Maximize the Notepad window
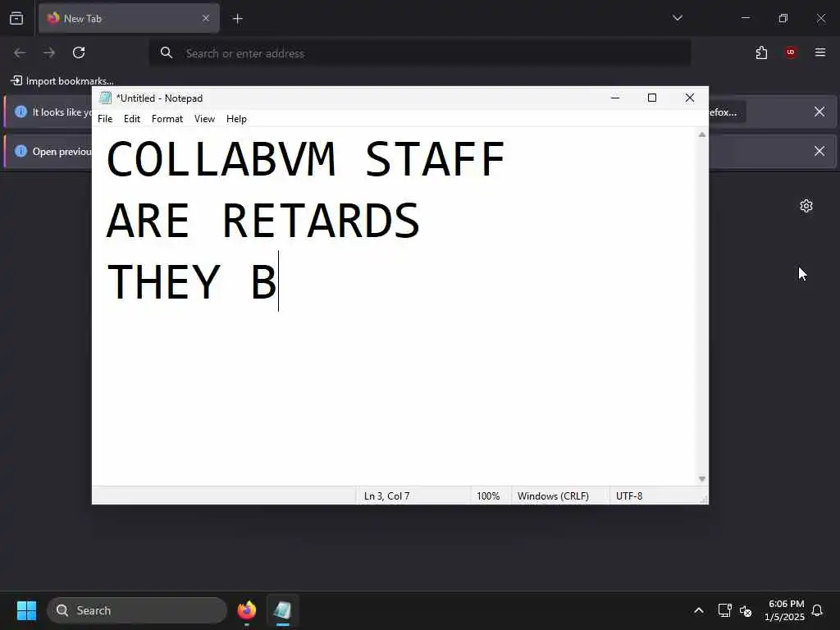840x630 pixels. click(x=652, y=98)
